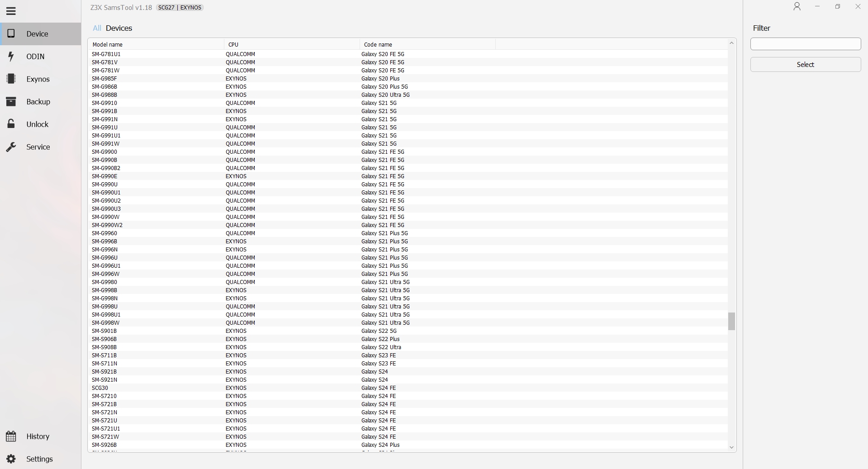Pick the SM-S721B device

coord(408,404)
